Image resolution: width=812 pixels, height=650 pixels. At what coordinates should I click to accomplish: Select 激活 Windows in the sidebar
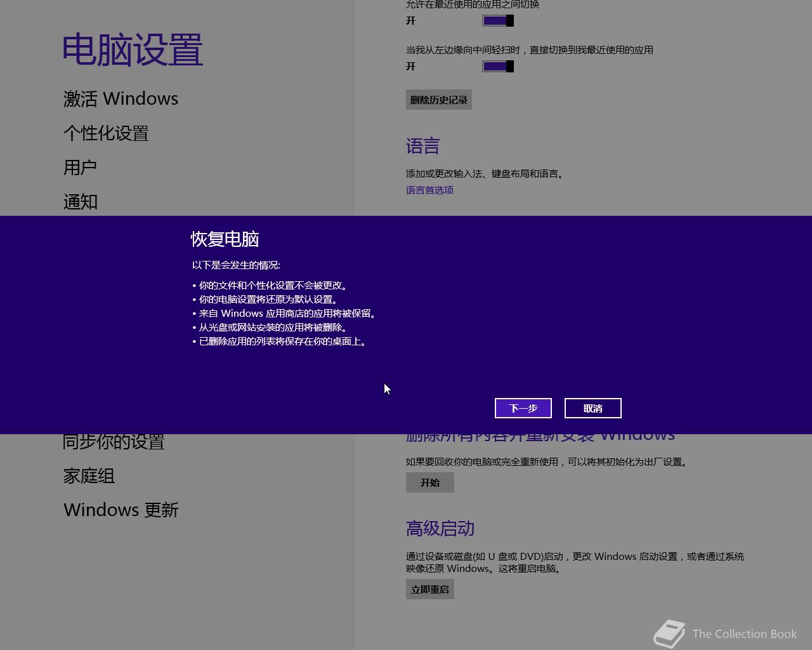(x=121, y=99)
